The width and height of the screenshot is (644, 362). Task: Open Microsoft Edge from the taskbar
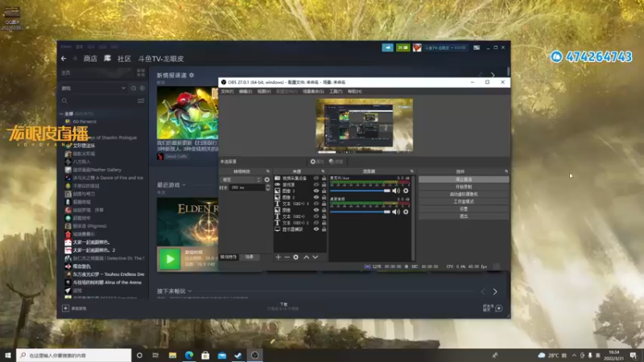189,355
